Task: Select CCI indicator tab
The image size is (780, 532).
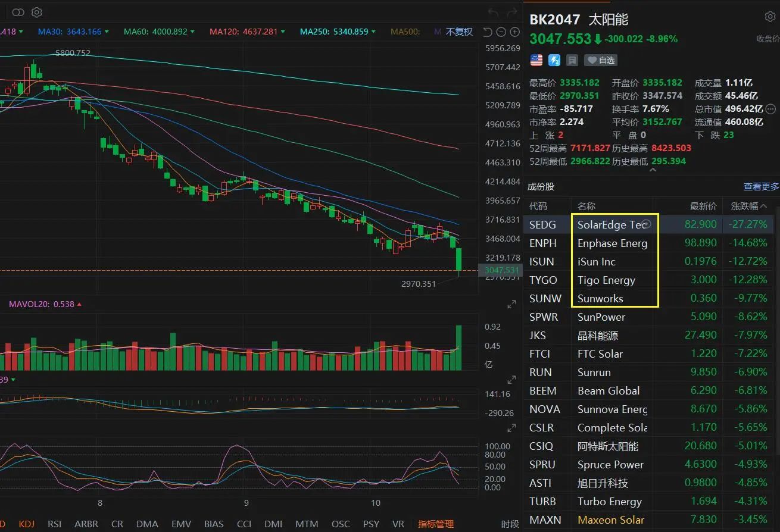Action: pyautogui.click(x=244, y=524)
